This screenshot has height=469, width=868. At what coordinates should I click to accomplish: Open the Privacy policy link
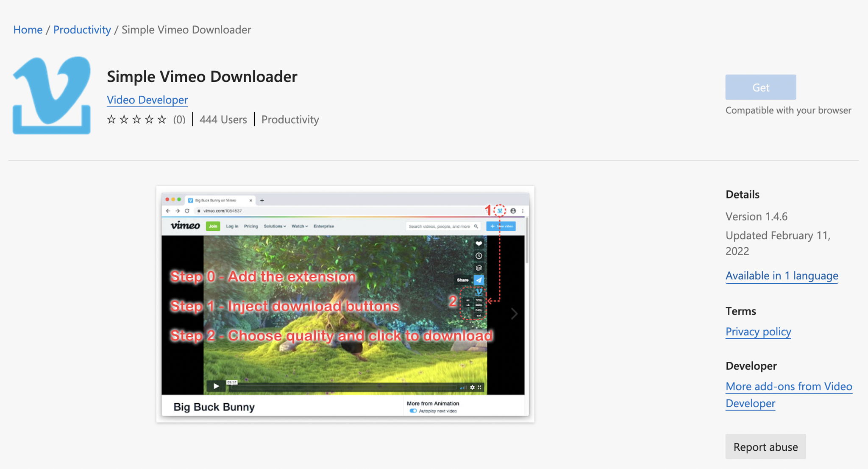coord(758,332)
